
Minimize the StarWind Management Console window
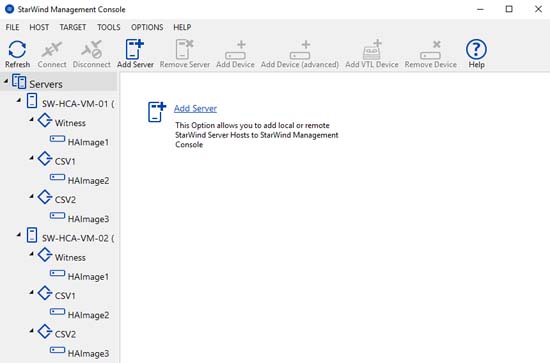481,9
